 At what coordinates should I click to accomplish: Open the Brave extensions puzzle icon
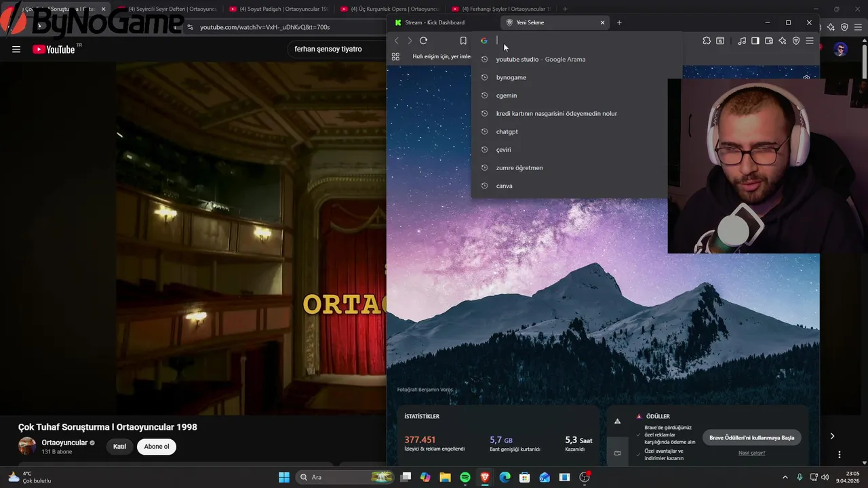coord(707,41)
